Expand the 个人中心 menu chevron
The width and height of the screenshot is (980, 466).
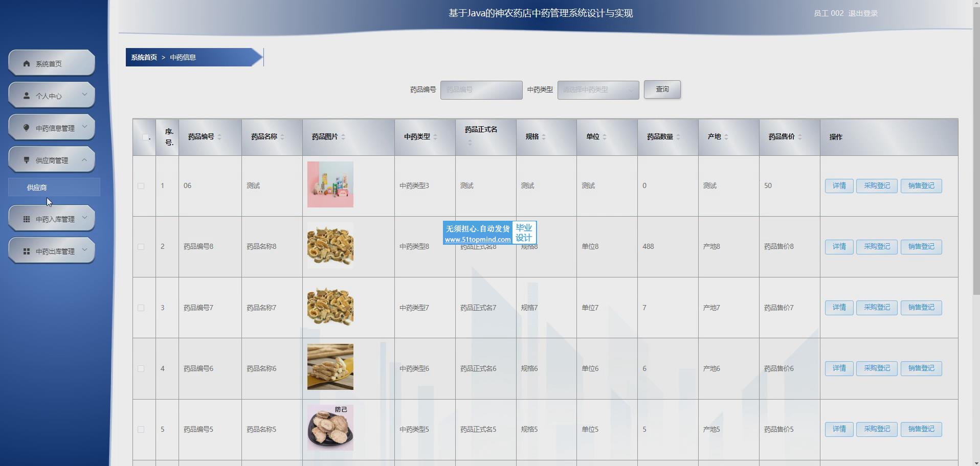85,95
